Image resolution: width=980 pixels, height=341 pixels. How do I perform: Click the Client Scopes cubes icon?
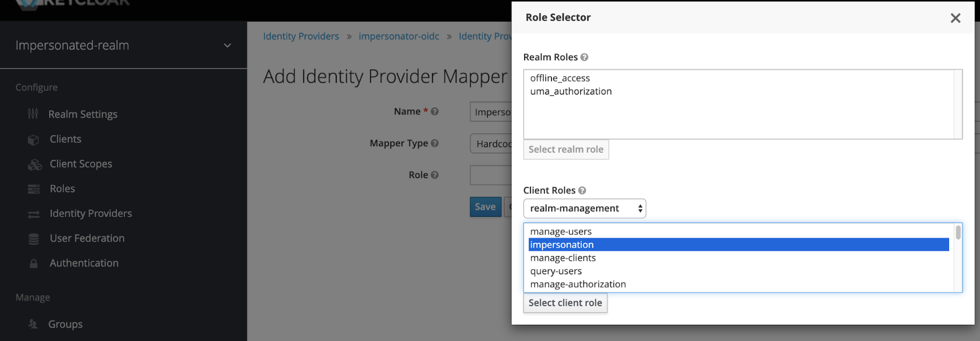click(34, 165)
